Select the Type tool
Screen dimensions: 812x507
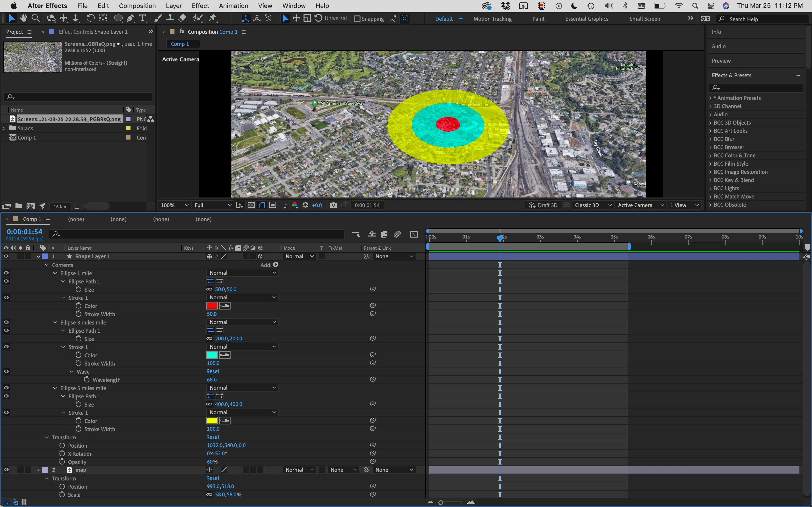tap(143, 18)
